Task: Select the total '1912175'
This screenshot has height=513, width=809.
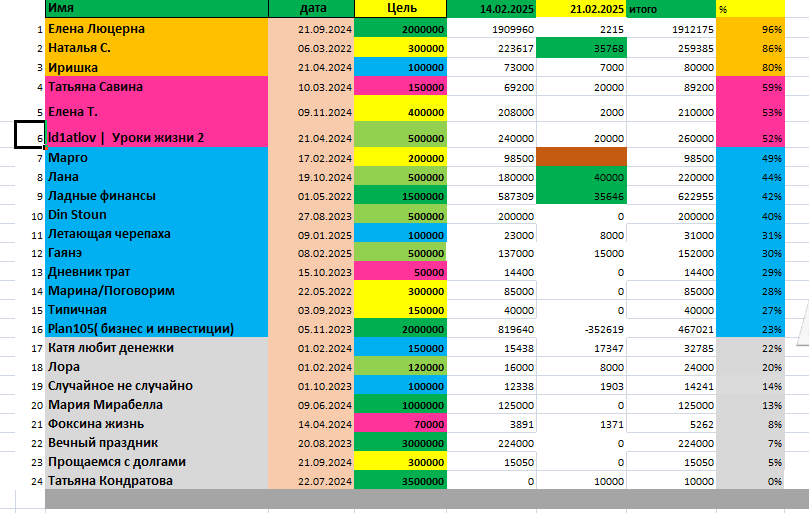Action: 671,29
